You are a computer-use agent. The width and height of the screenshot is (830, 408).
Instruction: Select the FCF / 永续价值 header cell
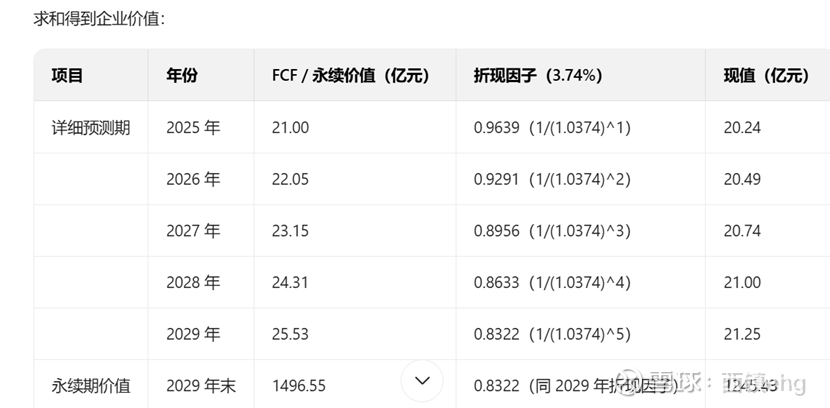pyautogui.click(x=350, y=75)
